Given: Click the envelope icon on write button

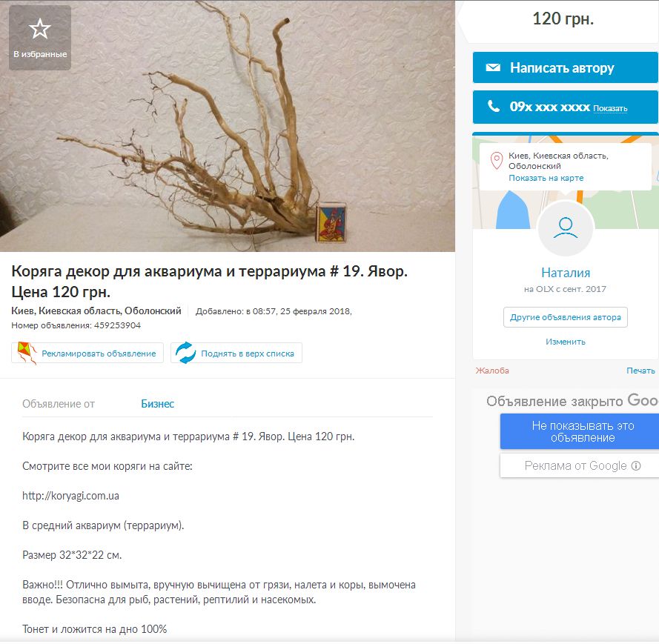Looking at the screenshot, I should 492,67.
